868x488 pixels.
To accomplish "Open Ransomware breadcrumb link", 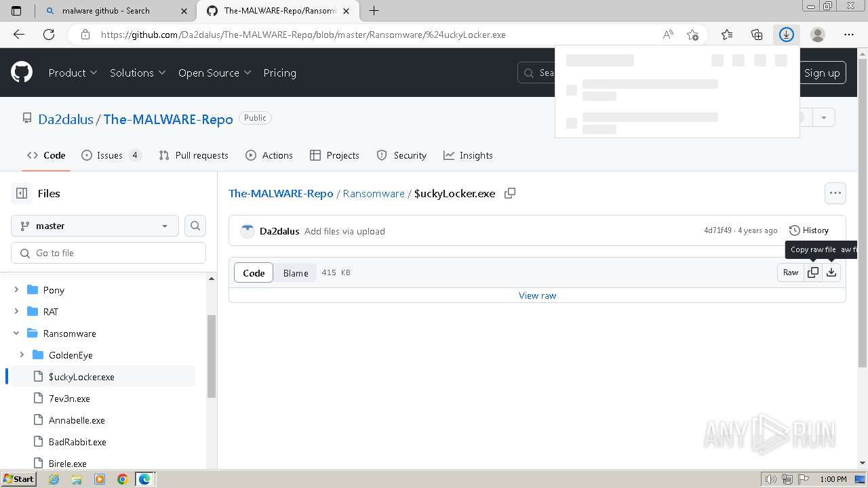I will point(374,193).
